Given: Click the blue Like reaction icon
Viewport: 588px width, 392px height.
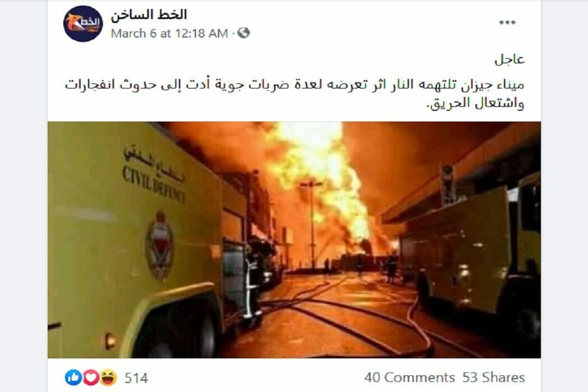Looking at the screenshot, I should 73,377.
